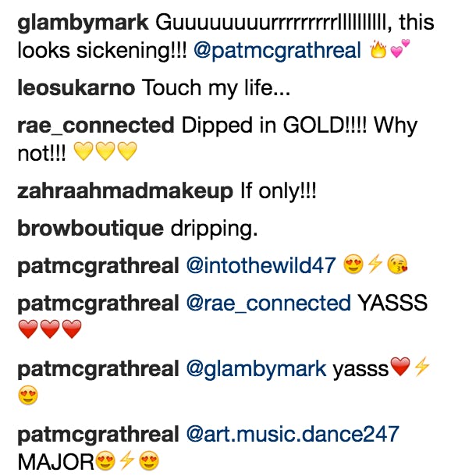Open patmcgrathreal's profile beside @art.music.dance247
The width and height of the screenshot is (451, 476).
[x=98, y=435]
